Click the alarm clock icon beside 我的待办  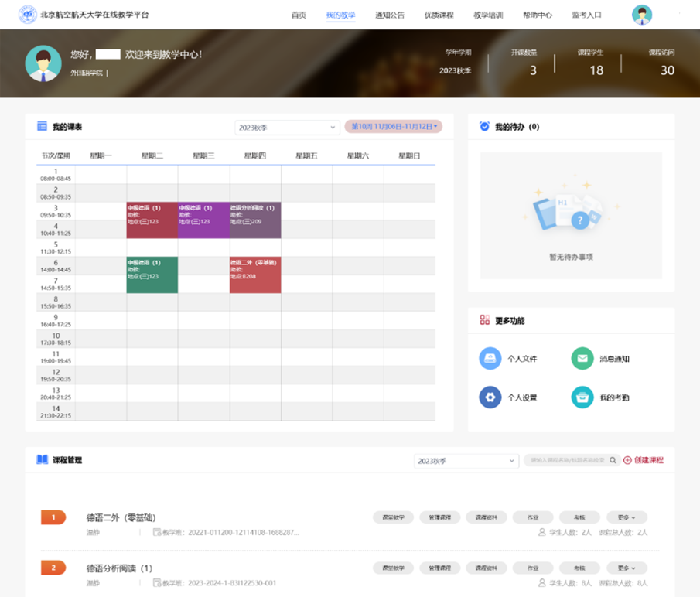point(484,126)
